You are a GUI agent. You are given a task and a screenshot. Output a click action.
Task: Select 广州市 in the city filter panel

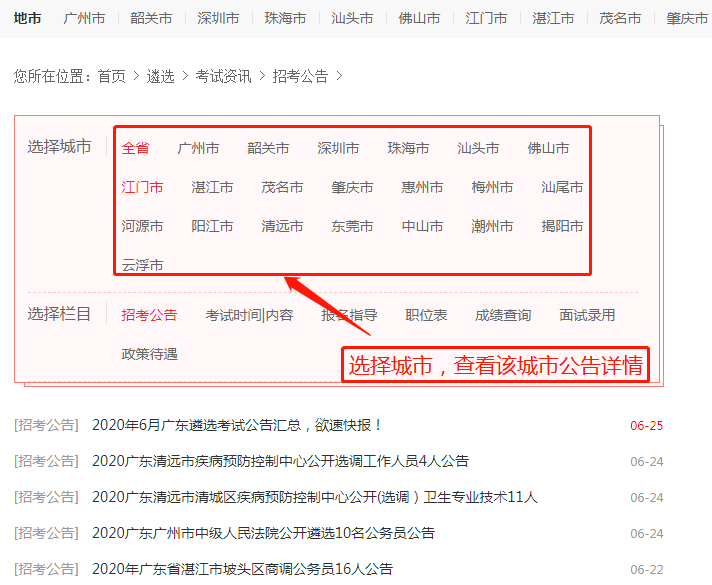tap(198, 148)
